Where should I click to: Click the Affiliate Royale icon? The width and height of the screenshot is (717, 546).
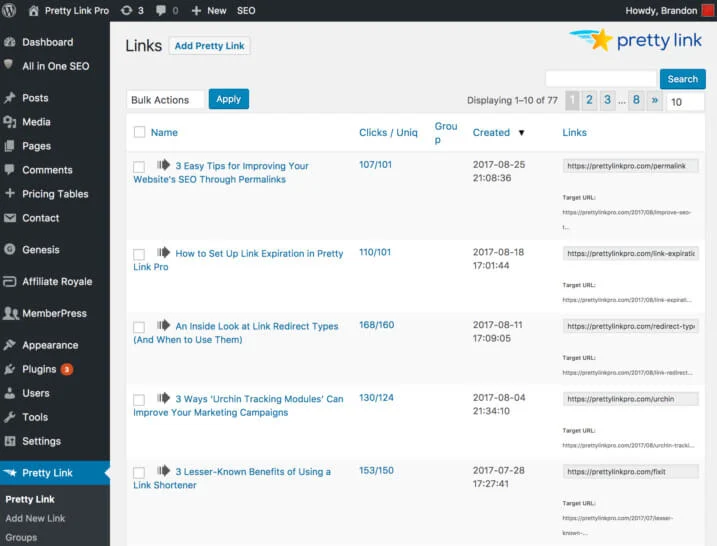10,281
